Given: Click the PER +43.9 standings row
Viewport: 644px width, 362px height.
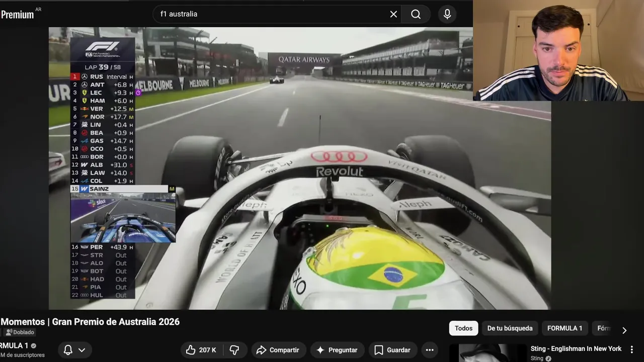Looking at the screenshot, I should pos(103,247).
